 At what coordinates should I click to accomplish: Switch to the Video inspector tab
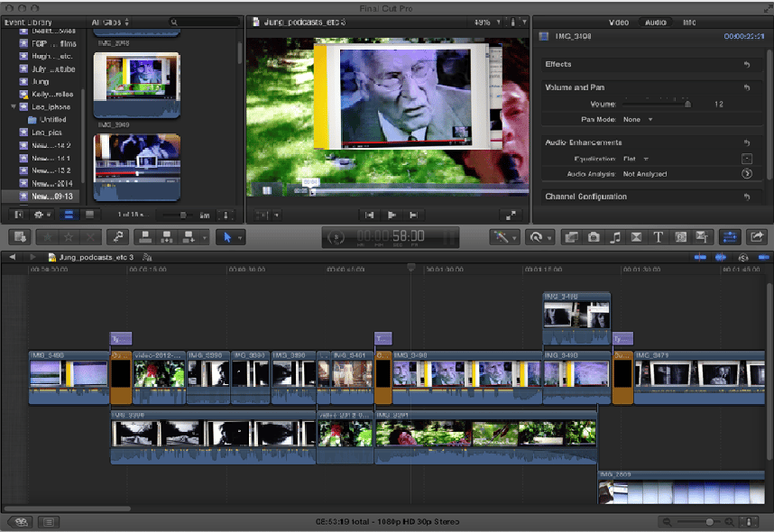[618, 22]
